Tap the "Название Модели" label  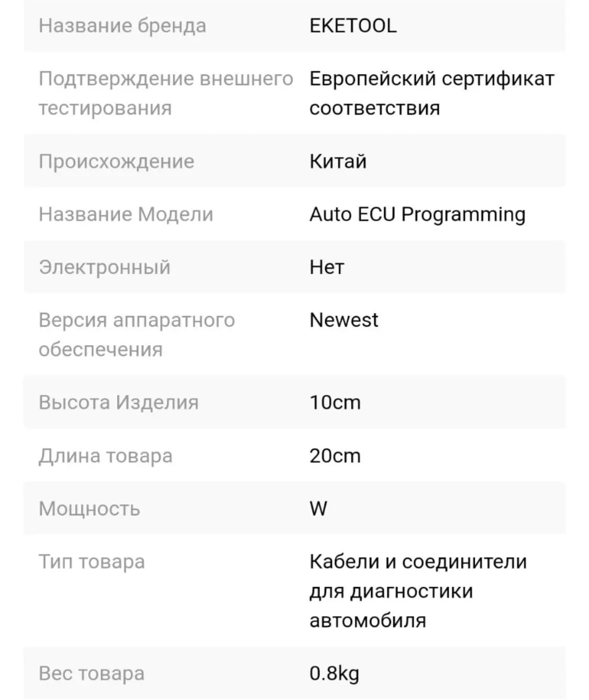pyautogui.click(x=126, y=214)
